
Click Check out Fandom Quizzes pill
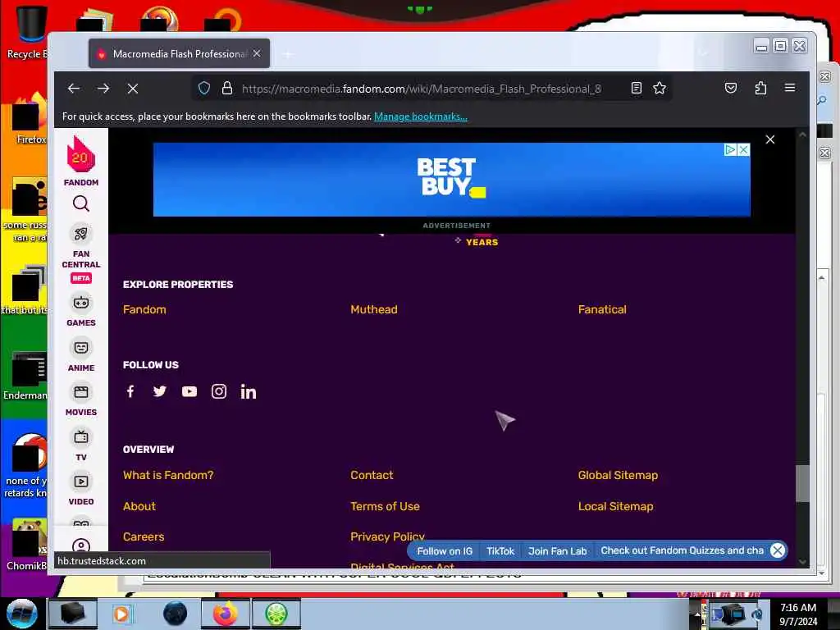pyautogui.click(x=682, y=550)
